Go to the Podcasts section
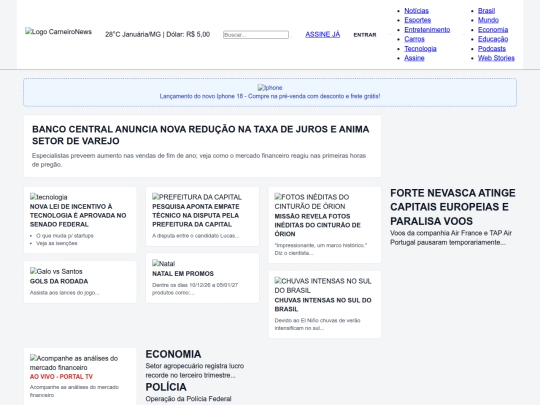540x405 pixels. (x=492, y=49)
